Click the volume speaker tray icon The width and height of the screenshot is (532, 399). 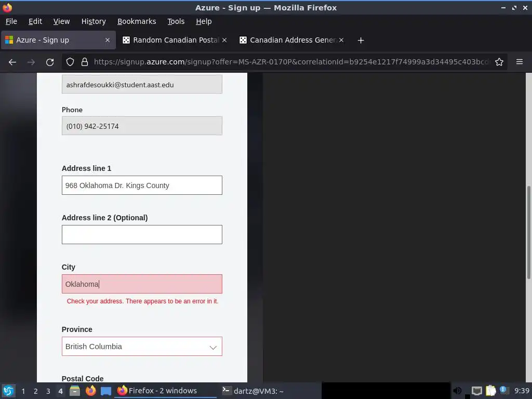click(x=457, y=391)
